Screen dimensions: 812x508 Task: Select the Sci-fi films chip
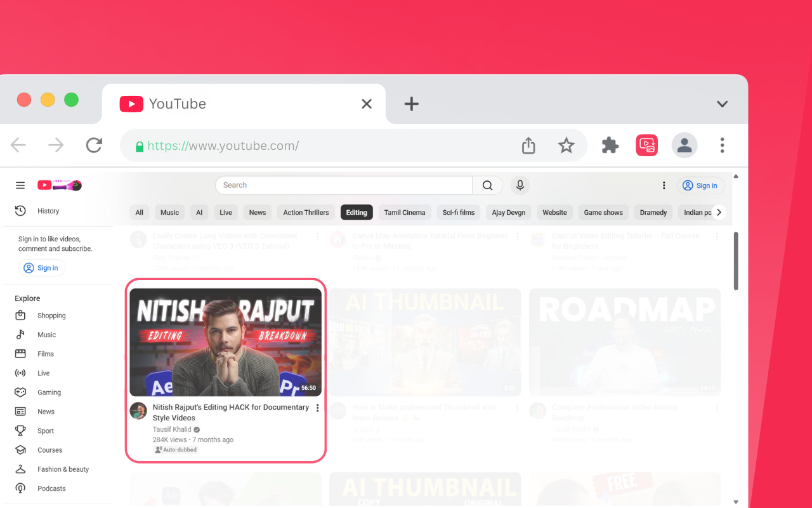point(459,213)
